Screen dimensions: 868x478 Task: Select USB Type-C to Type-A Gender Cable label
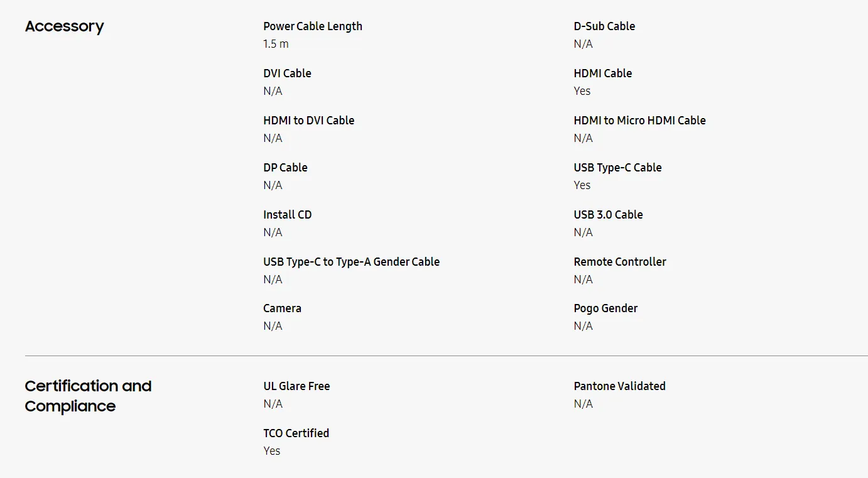click(x=351, y=262)
